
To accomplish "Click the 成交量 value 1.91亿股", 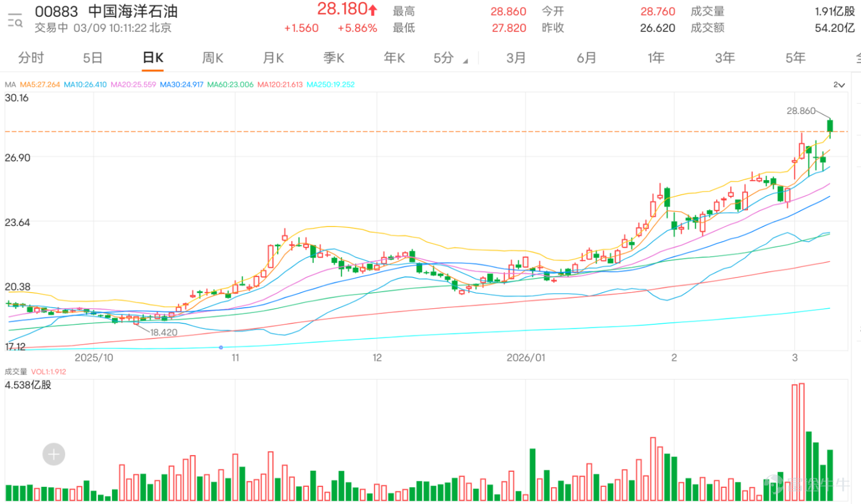I will click(835, 11).
